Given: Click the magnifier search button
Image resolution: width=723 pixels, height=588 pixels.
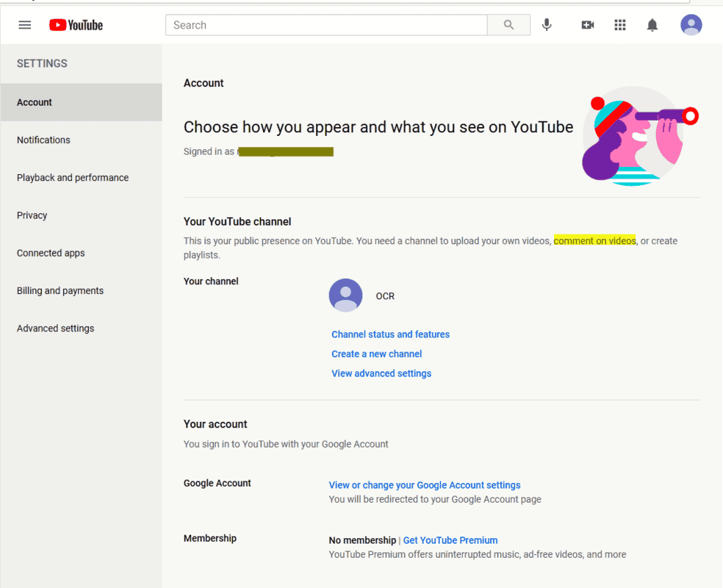Looking at the screenshot, I should point(508,25).
